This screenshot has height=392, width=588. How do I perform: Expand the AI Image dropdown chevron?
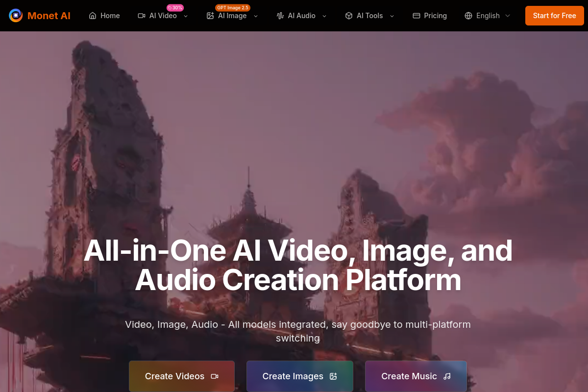[x=256, y=16]
